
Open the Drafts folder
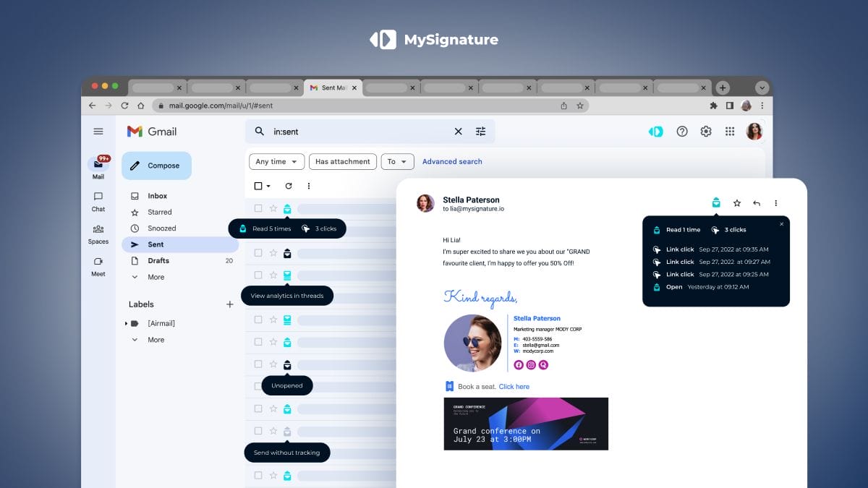pos(158,261)
